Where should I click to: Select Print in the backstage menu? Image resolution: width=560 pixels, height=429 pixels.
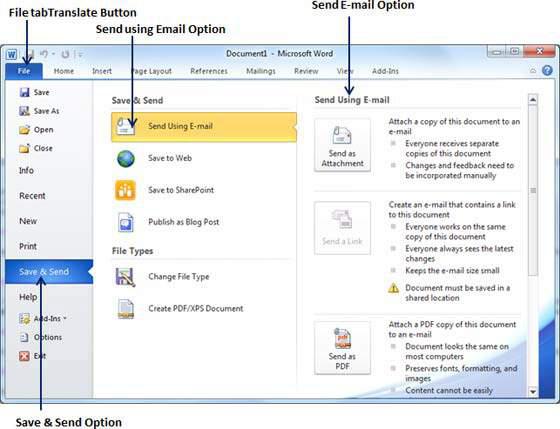(x=28, y=246)
